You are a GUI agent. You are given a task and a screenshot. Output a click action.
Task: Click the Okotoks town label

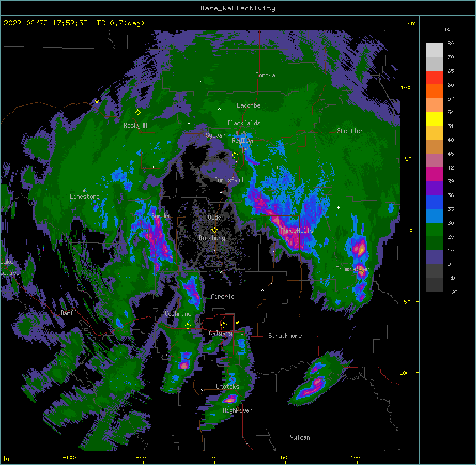pos(228,387)
